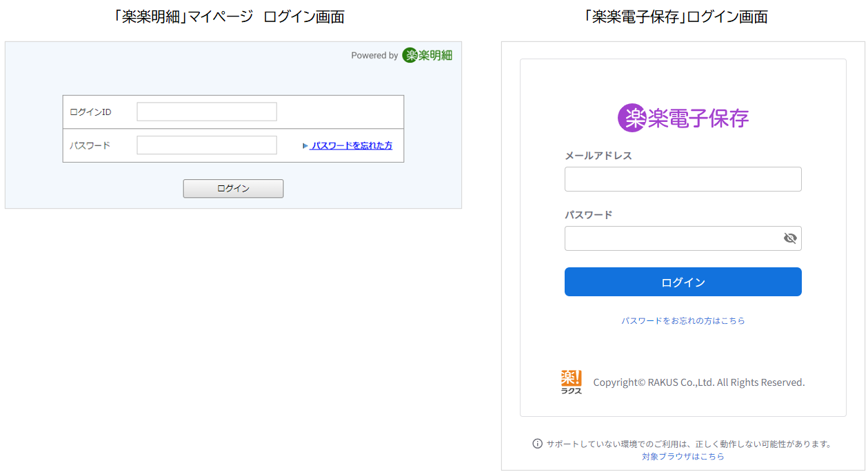The image size is (868, 474).
Task: Click the 楽楽明細 パスワード input field
Action: [x=207, y=145]
